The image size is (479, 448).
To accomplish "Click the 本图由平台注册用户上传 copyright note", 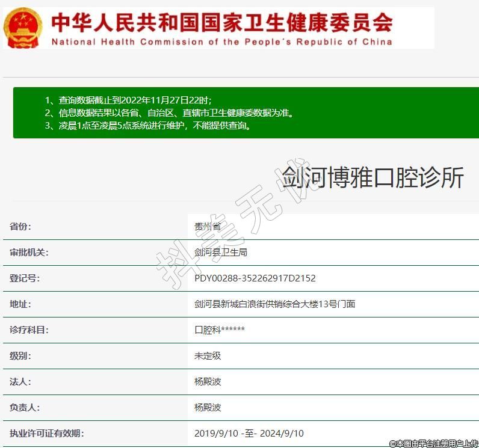I will (x=433, y=443).
